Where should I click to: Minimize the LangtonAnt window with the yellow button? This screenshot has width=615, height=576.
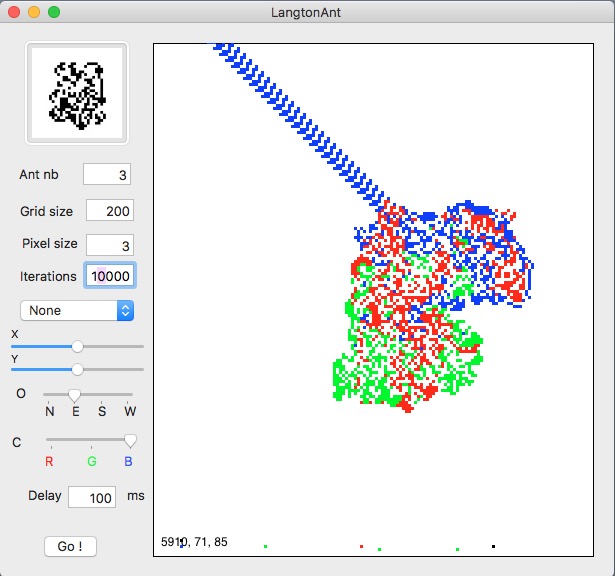point(34,12)
